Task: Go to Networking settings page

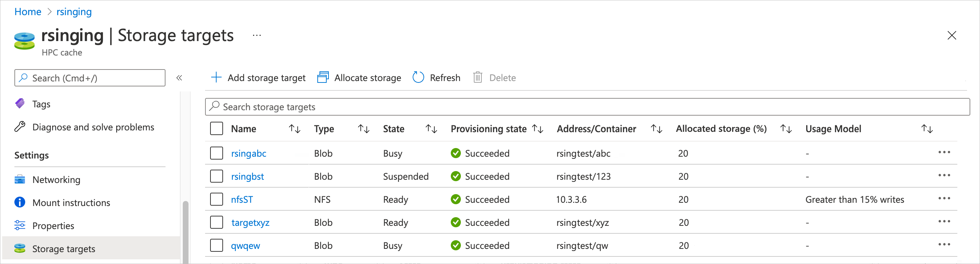Action: click(x=56, y=180)
